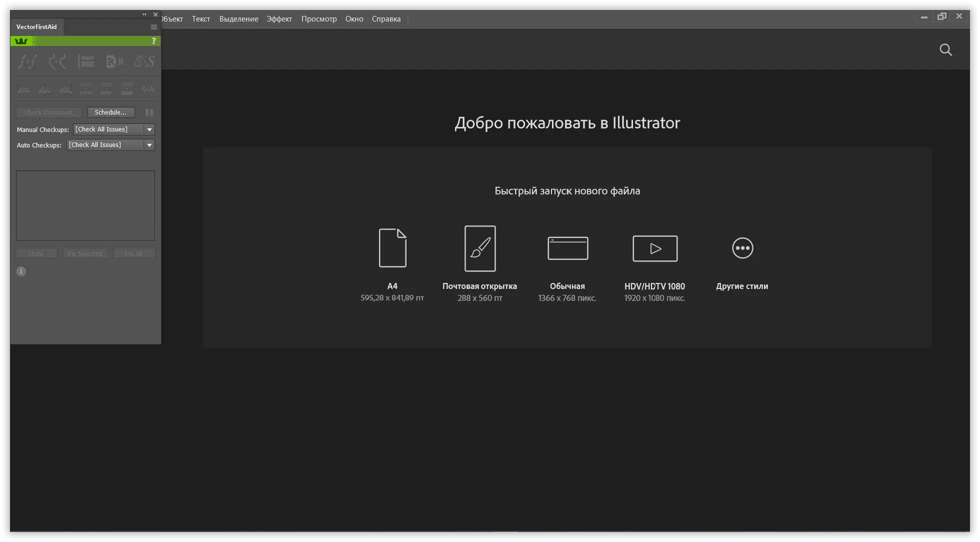Open the Эффект menu
The height and width of the screenshot is (542, 980).
tap(279, 19)
